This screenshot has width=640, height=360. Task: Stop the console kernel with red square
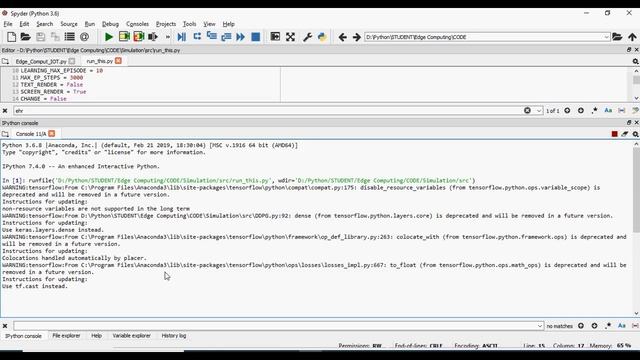coord(615,134)
